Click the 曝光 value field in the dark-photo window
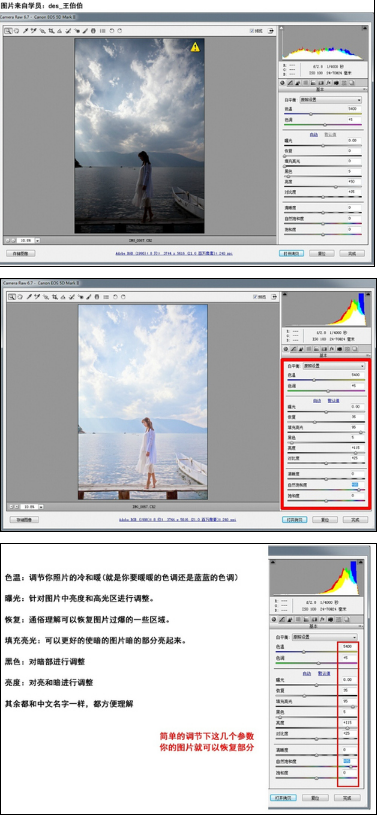Image resolution: width=378 pixels, height=815 pixels. (x=355, y=140)
